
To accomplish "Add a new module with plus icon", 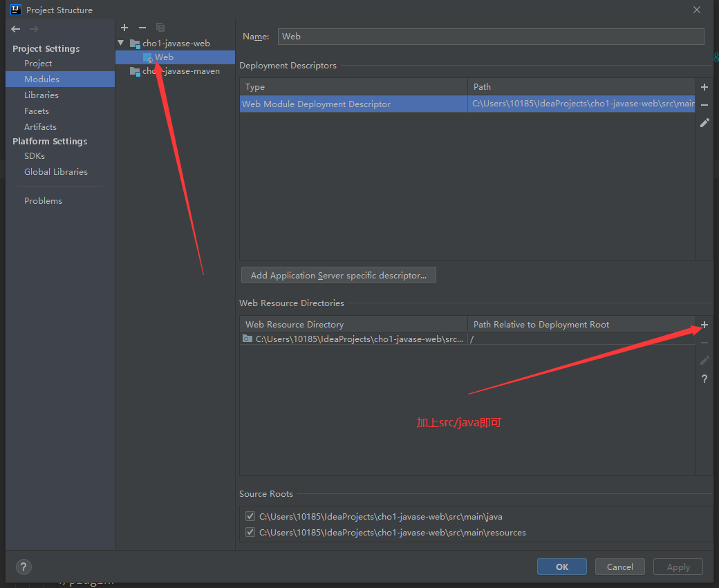I will (x=124, y=28).
